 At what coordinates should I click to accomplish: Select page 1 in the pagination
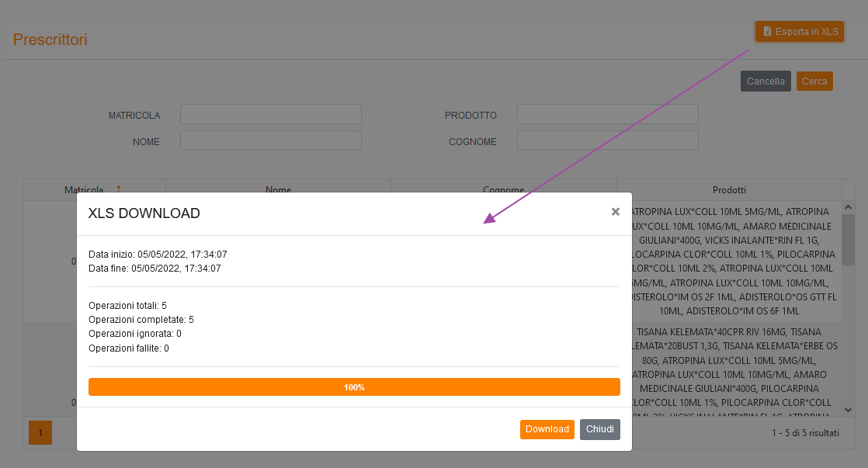tap(40, 432)
